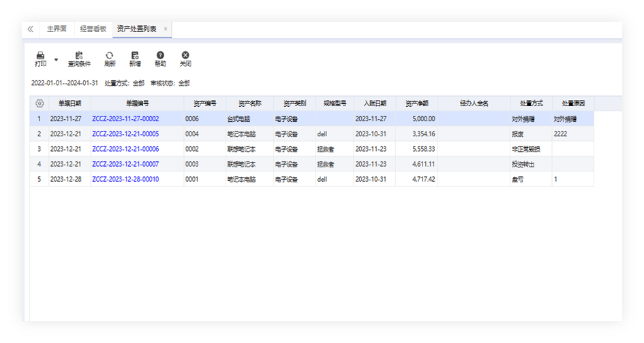The width and height of the screenshot is (644, 343).
Task: Collapse sidebar with double-chevron icon
Action: coord(30,29)
